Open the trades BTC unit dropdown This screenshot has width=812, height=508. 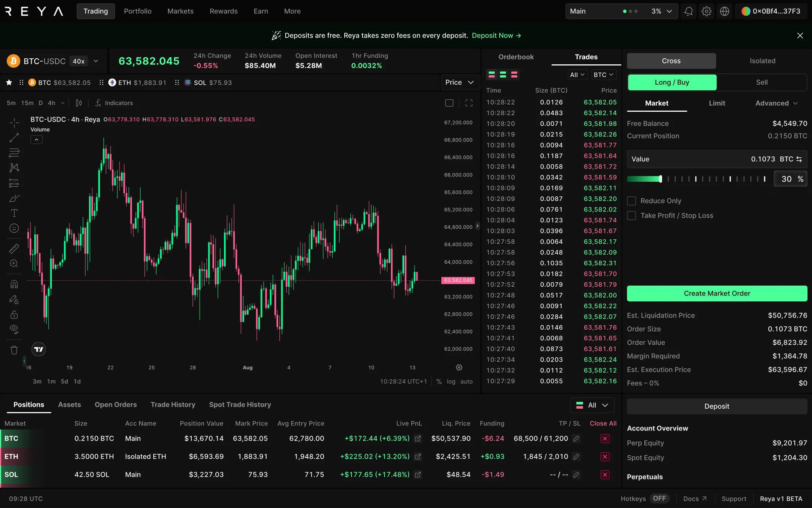[603, 75]
